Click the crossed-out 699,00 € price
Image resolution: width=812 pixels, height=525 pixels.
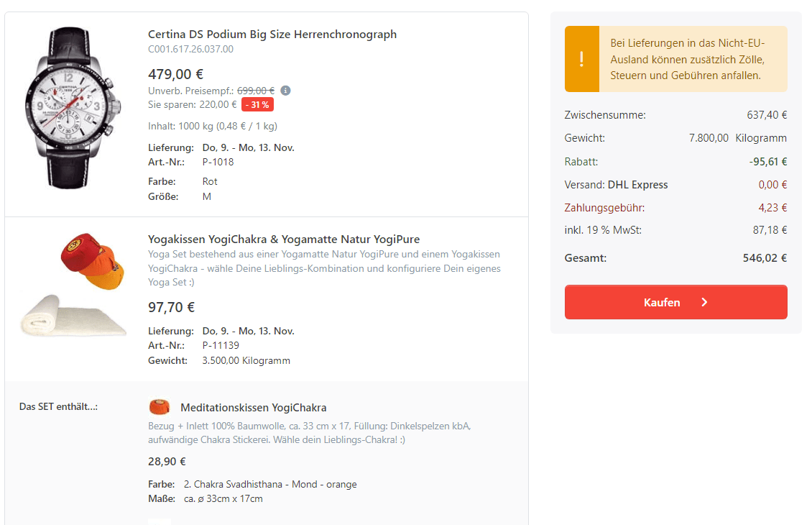pyautogui.click(x=256, y=91)
